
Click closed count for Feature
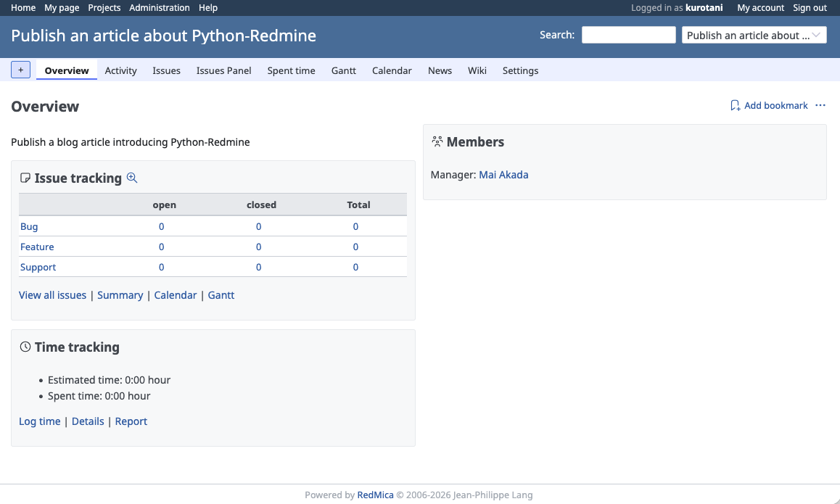coord(258,247)
